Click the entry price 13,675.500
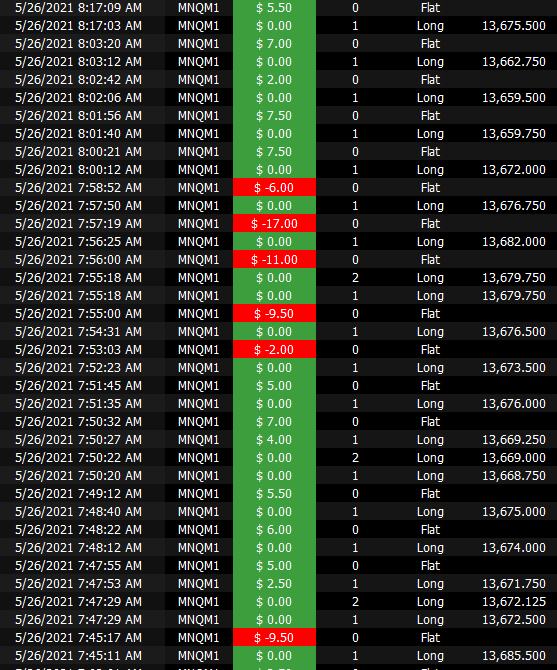Screen dimensions: 557x670 pyautogui.click(x=514, y=26)
